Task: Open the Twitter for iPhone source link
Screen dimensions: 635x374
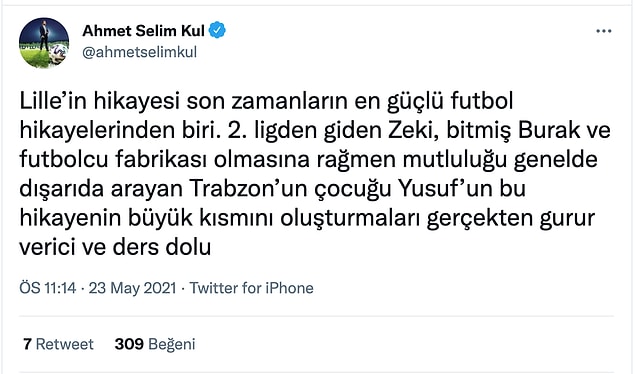Action: [x=251, y=288]
